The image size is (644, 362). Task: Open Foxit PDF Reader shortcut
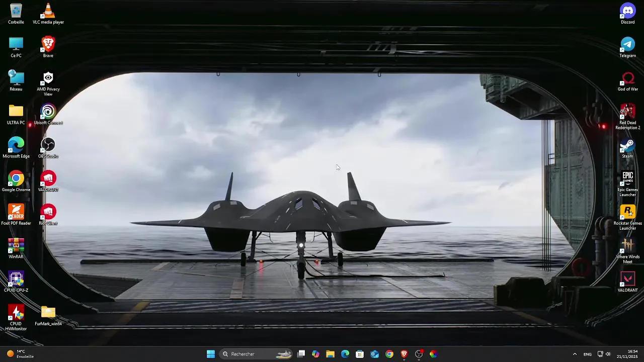pos(16,215)
